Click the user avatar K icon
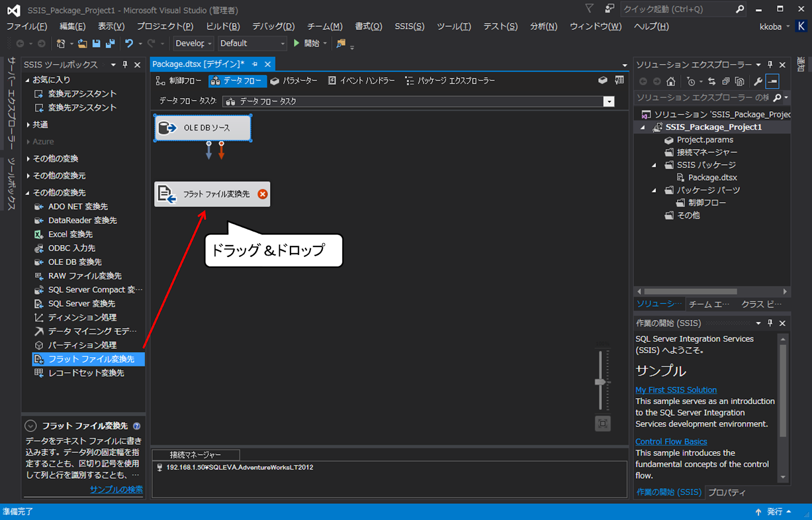The height and width of the screenshot is (520, 812). pyautogui.click(x=801, y=26)
